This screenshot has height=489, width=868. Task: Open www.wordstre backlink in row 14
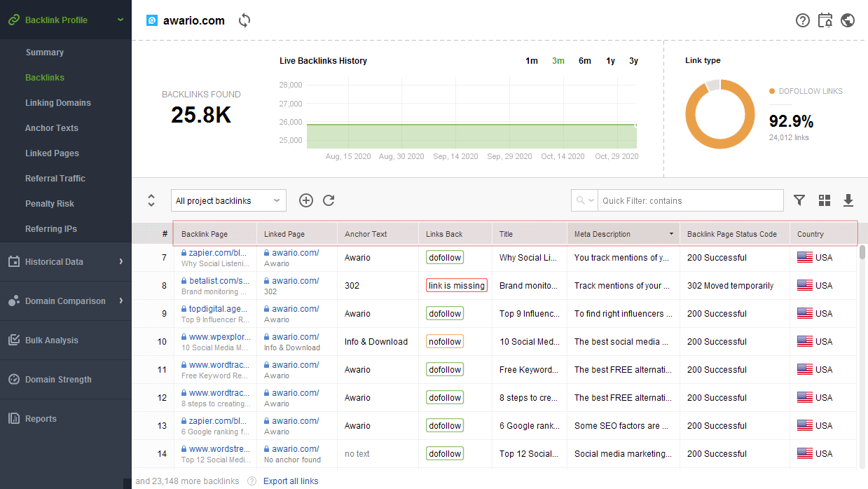pos(219,449)
